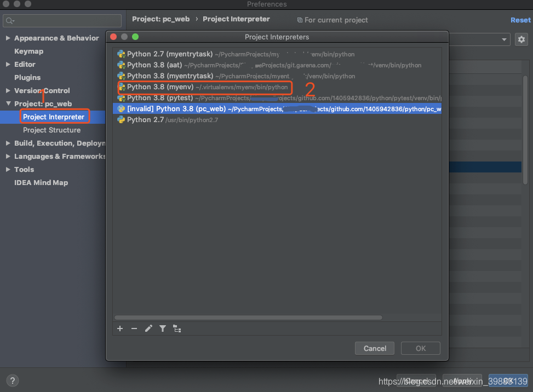Viewport: 533px width, 392px height.
Task: Click the Preferences package list vertical scrollbar
Action: point(525,130)
